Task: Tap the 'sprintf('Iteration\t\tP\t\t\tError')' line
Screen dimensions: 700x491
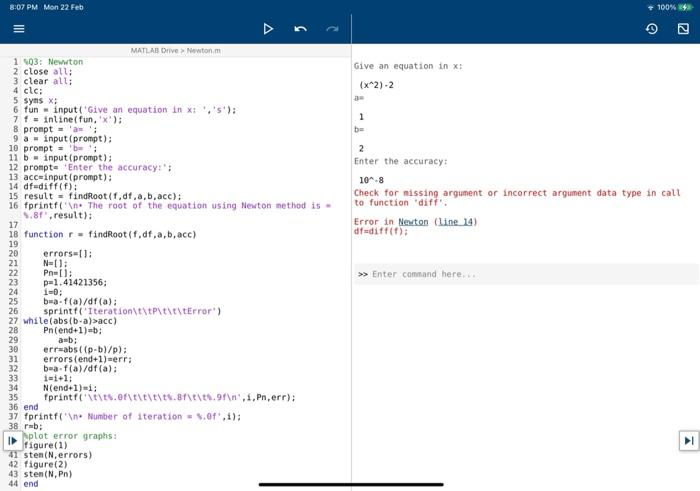Action: tap(132, 311)
